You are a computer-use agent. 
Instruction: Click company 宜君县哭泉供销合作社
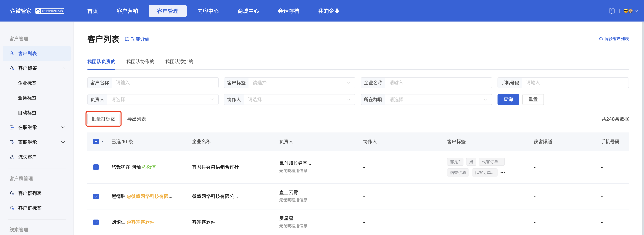tap(215, 167)
